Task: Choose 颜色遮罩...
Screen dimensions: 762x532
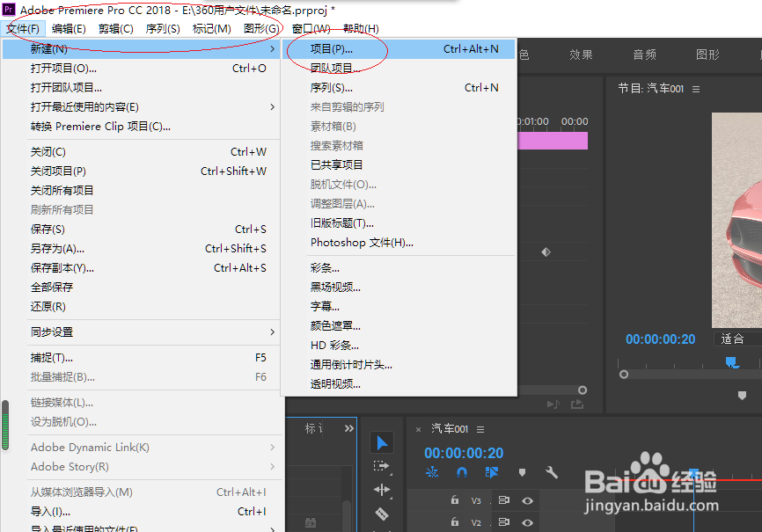Action: 399,326
